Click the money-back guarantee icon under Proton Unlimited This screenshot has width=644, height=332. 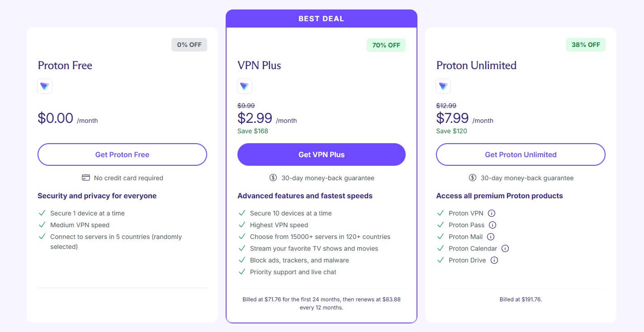click(472, 178)
